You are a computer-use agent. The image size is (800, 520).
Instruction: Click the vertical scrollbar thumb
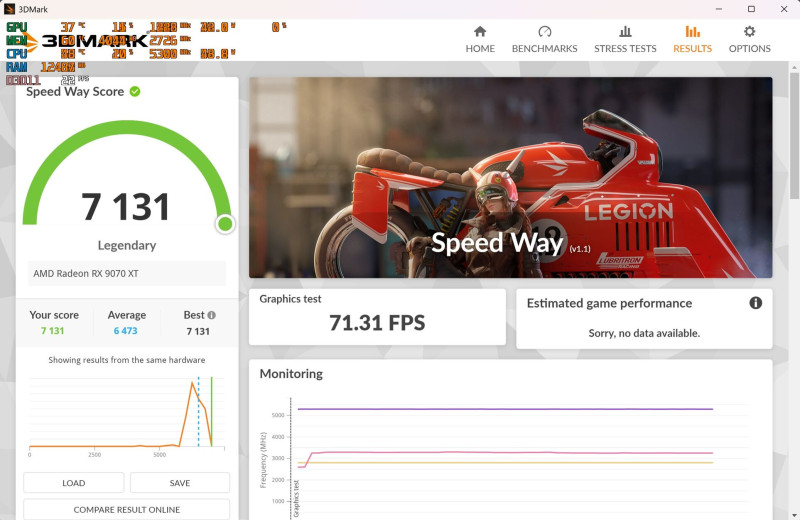coord(794,135)
